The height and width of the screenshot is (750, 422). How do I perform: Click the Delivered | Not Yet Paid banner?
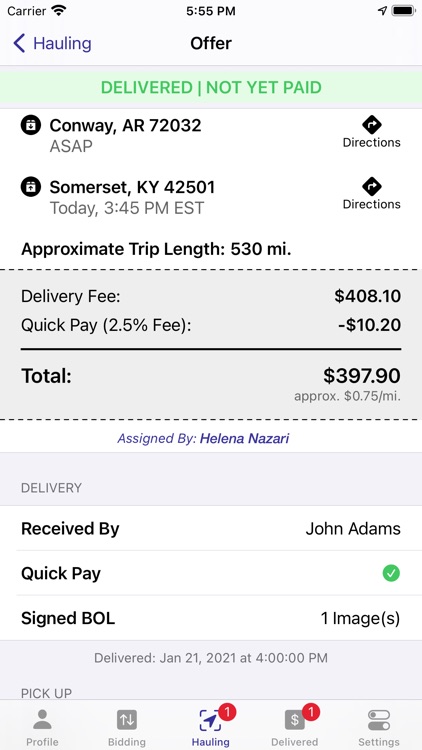point(211,88)
